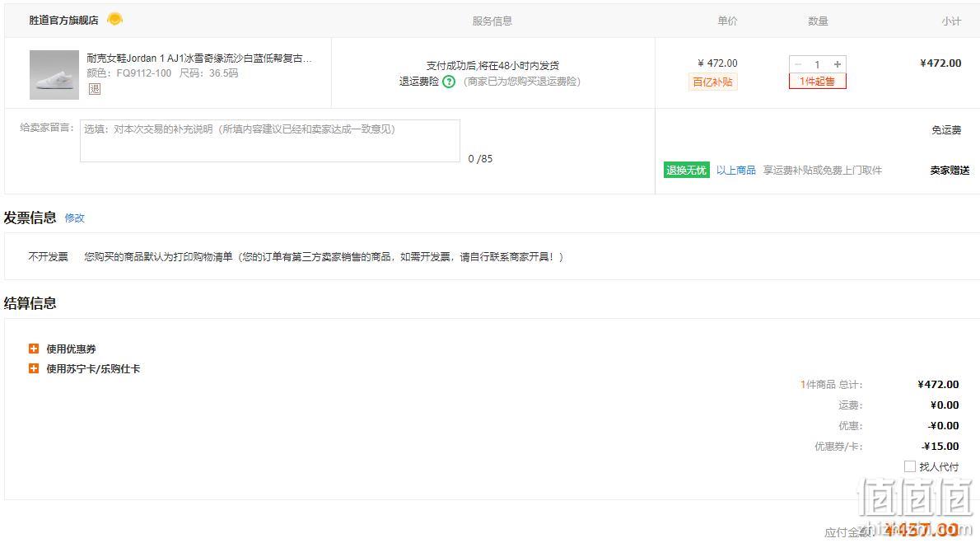
Task: Click the 百亿补贴 subsidy tag
Action: (x=713, y=82)
